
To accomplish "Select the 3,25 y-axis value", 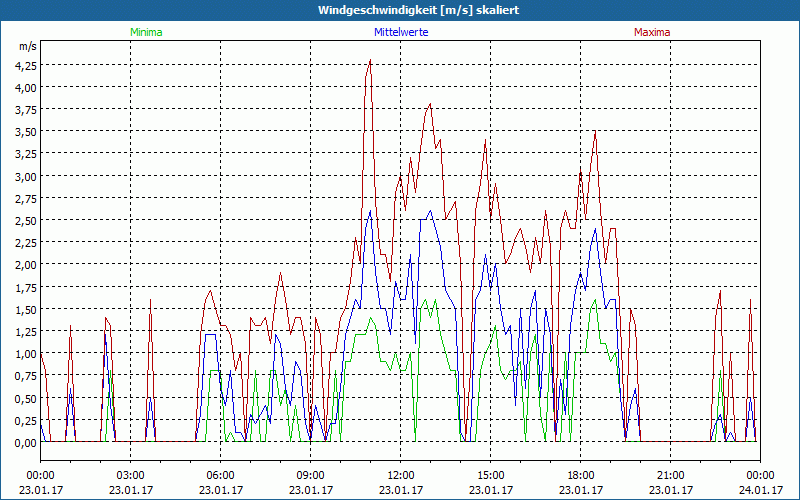I will point(26,154).
